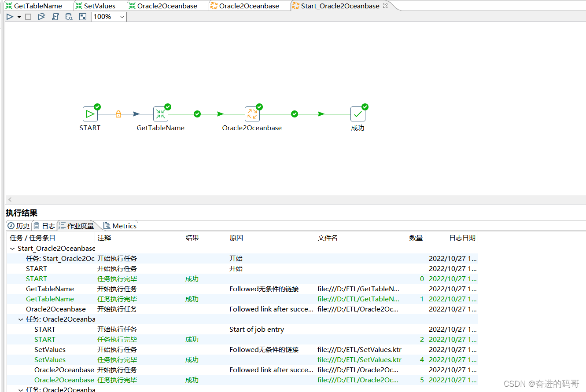Collapse the Start_Oracle2Oceanbase tree node
The image size is (586, 392).
[12, 249]
